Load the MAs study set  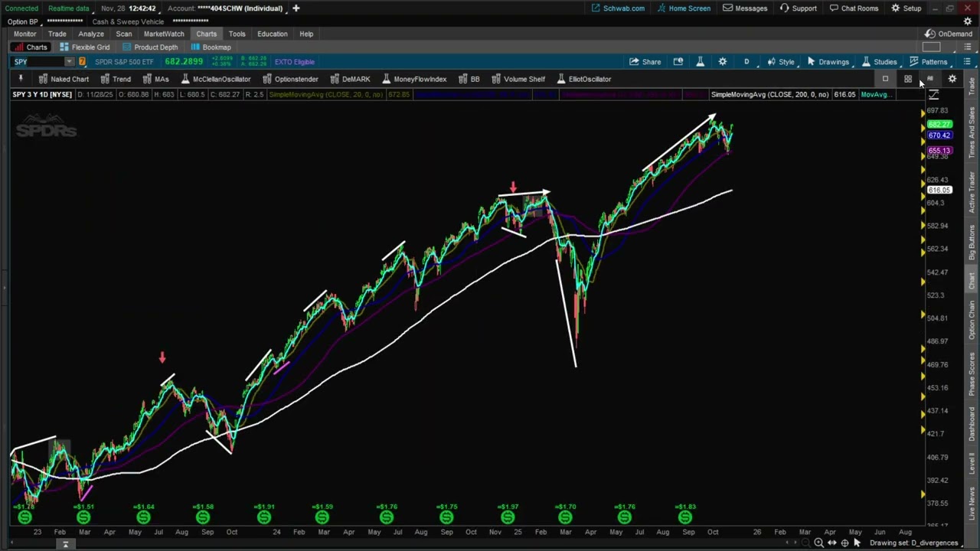155,79
